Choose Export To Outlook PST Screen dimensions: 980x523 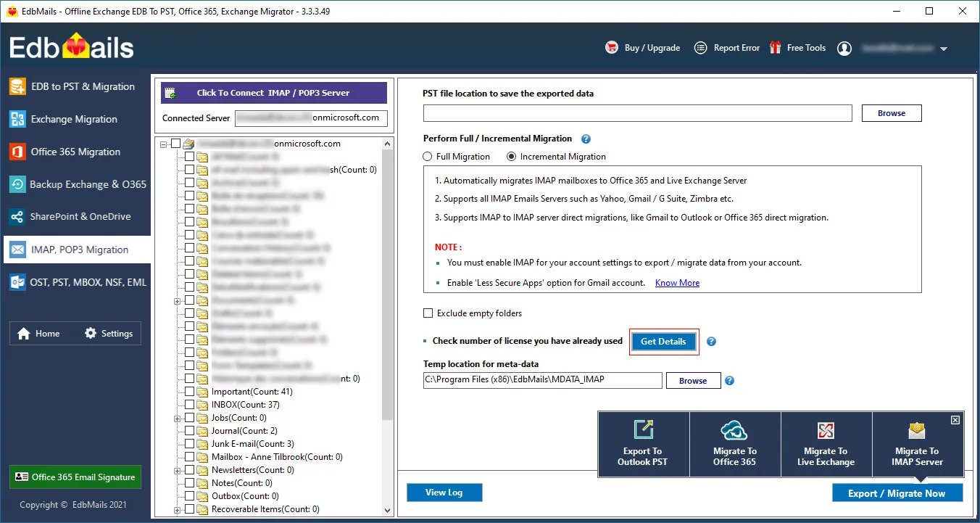click(x=643, y=444)
